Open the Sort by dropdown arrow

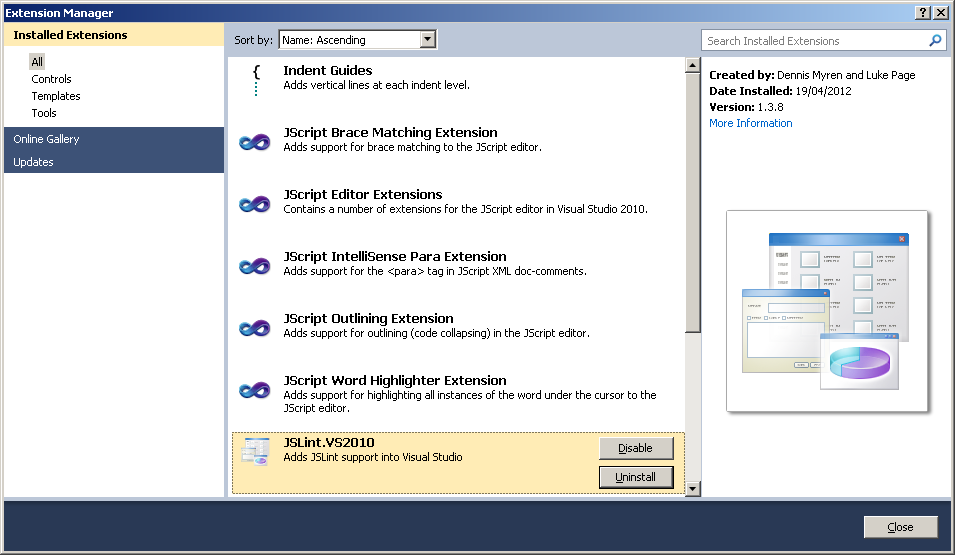click(x=428, y=40)
